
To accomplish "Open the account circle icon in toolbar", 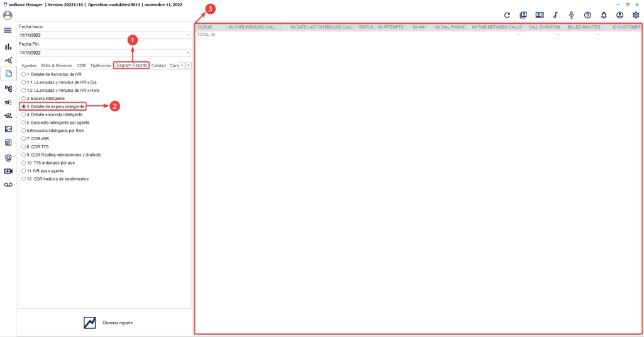I will pos(619,15).
